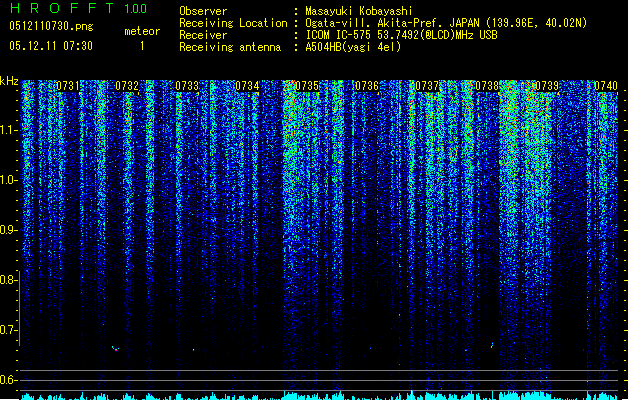Image resolution: width=629 pixels, height=400 pixels.
Task: Click the 1.0 kHz axis tick label
Action: point(8,180)
